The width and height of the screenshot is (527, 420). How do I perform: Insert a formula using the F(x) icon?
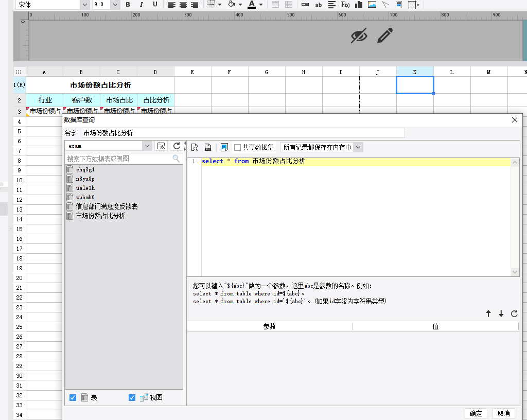coord(345,5)
